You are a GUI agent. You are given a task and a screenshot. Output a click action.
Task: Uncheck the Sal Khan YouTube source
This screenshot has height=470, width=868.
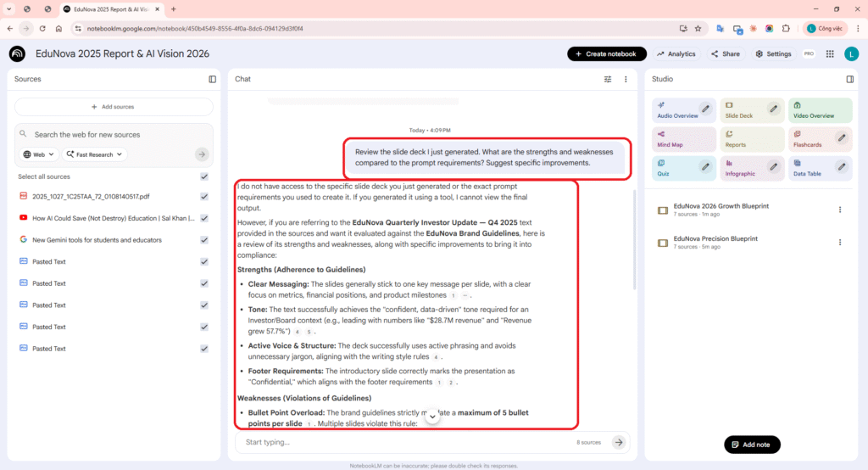pos(204,218)
